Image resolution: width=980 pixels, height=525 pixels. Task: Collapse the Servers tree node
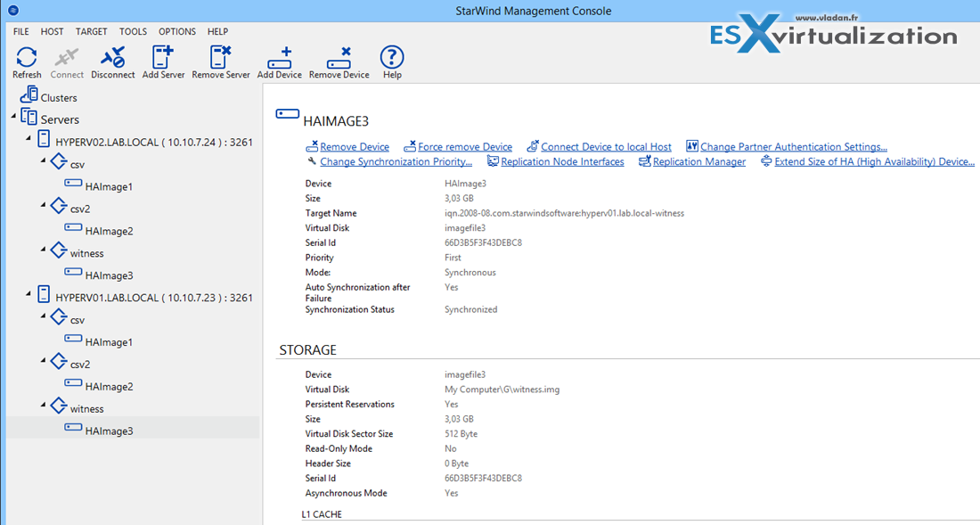tap(13, 117)
